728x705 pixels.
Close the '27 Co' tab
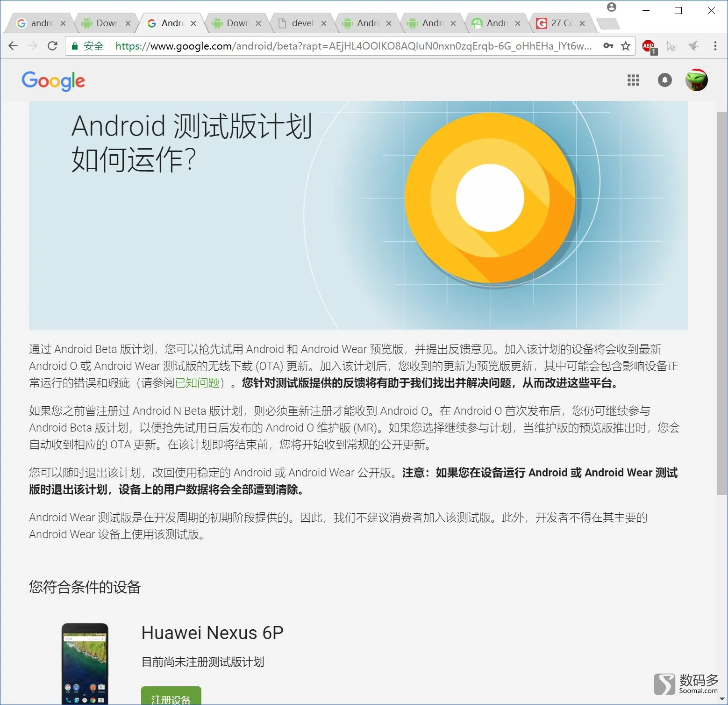pos(582,23)
